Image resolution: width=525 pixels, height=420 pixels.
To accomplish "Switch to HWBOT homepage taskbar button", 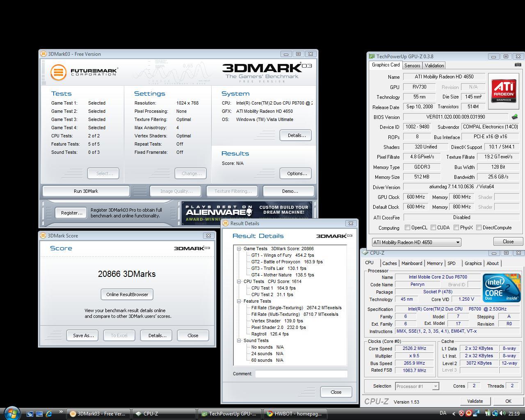I will (x=295, y=414).
